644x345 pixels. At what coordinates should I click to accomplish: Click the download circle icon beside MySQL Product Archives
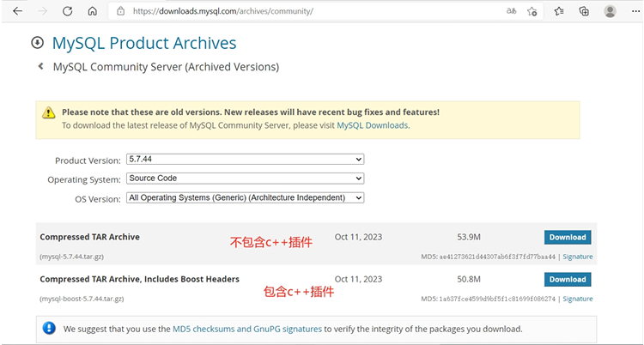38,43
